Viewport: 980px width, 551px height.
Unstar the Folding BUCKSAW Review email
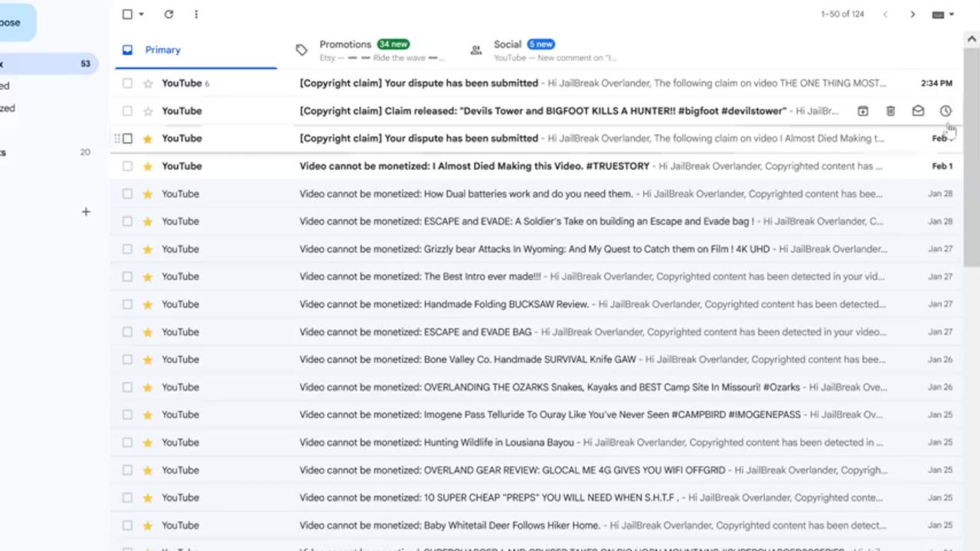[148, 304]
